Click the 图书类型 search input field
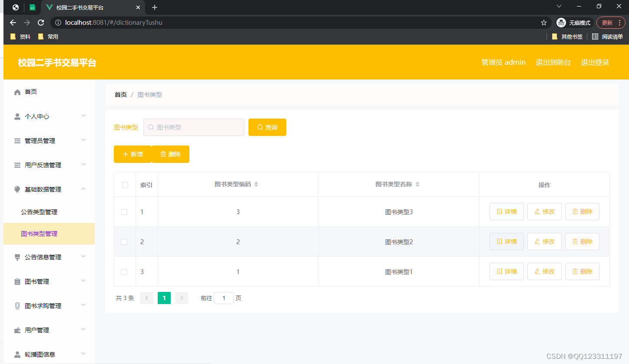The width and height of the screenshot is (629, 364). point(194,127)
